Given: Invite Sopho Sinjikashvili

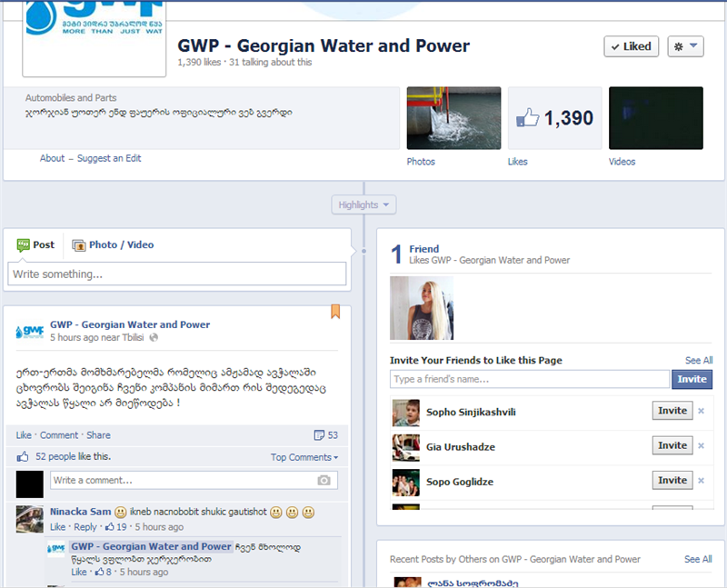Looking at the screenshot, I should coord(672,411).
